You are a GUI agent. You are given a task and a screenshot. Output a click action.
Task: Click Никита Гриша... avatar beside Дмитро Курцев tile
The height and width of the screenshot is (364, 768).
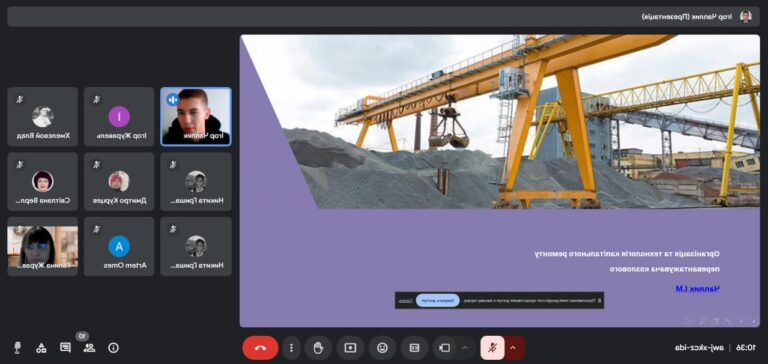click(x=196, y=181)
